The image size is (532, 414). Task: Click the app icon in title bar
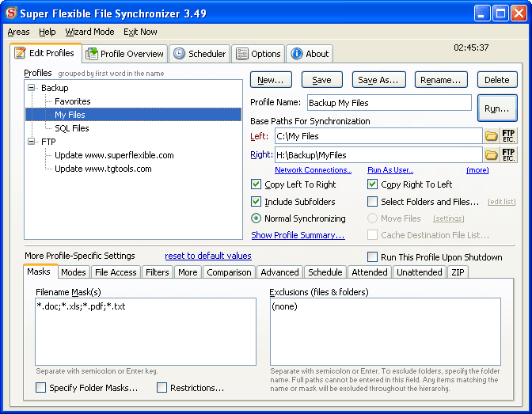[12, 13]
